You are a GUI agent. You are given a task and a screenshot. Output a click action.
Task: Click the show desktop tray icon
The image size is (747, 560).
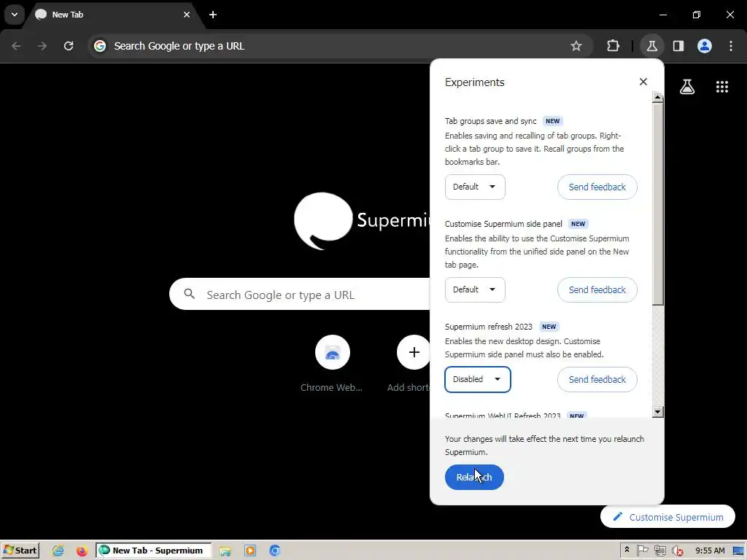point(738,551)
